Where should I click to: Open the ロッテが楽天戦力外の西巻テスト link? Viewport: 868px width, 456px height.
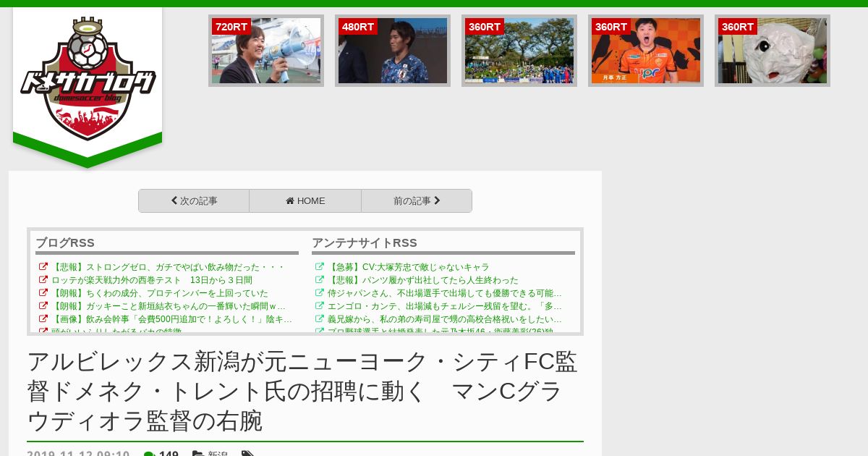152,280
